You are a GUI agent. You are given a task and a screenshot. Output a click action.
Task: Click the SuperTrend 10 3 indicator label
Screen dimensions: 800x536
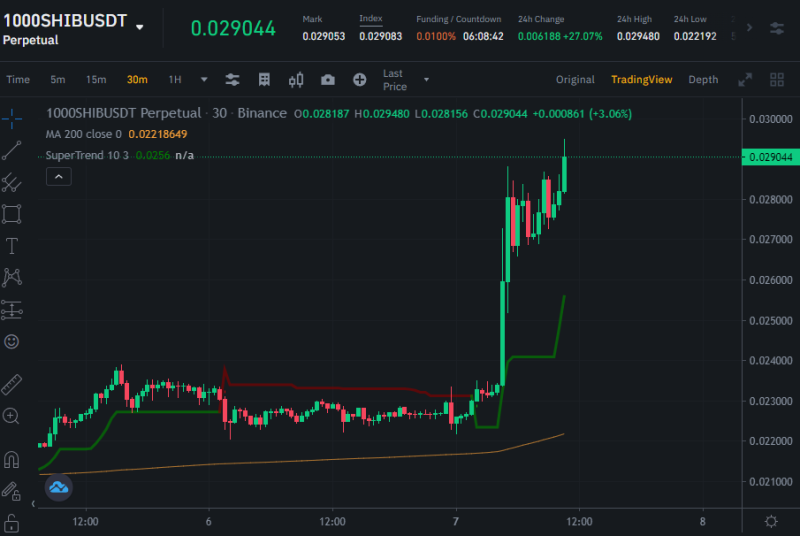[x=87, y=155]
